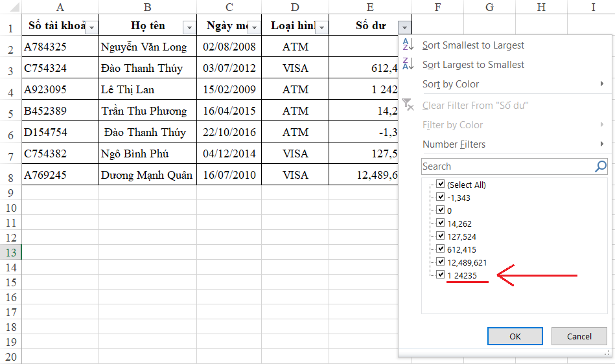This screenshot has height=364, width=615.
Task: Click the Cancel button
Action: 579,336
